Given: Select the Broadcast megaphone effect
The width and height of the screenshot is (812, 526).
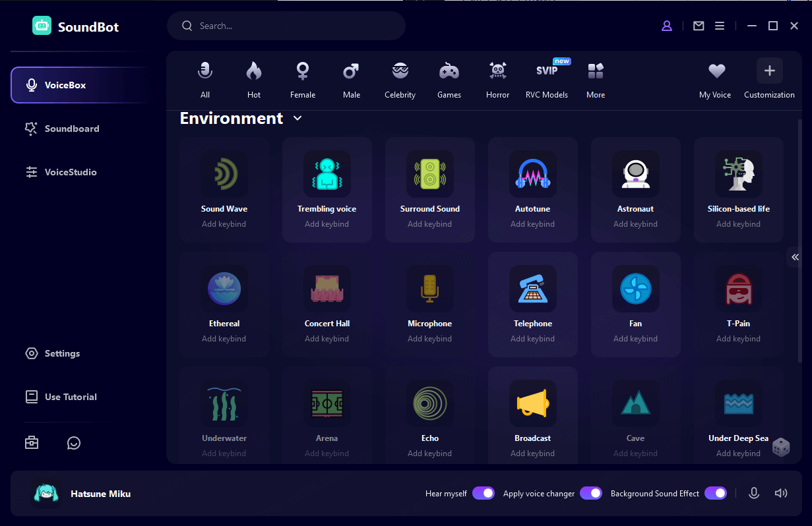Looking at the screenshot, I should [532, 403].
